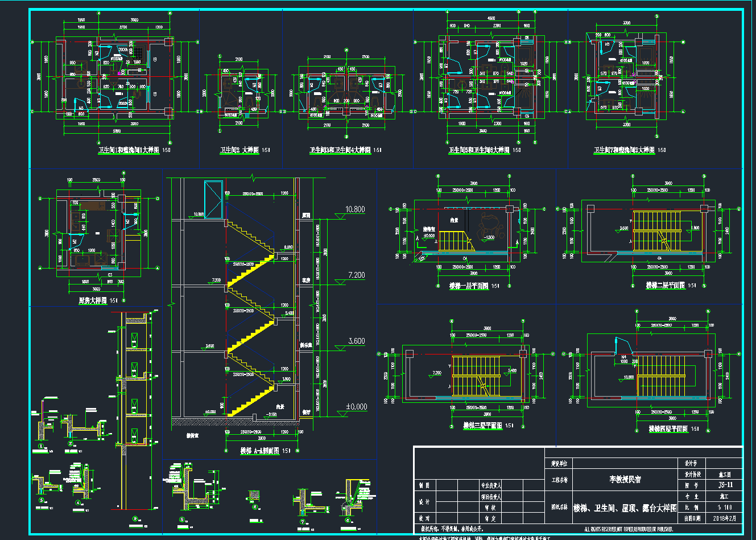This screenshot has width=756, height=540.
Task: Select the 3.600 elevation level label
Action: click(356, 341)
